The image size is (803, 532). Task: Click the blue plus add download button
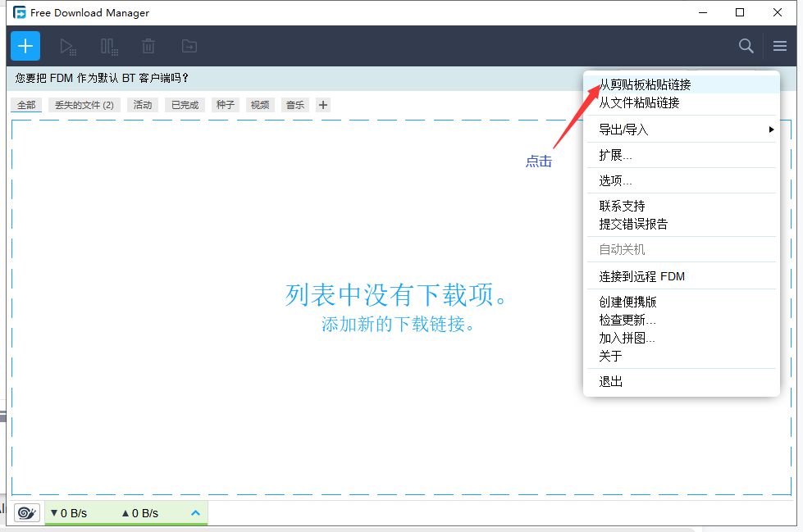pyautogui.click(x=25, y=46)
